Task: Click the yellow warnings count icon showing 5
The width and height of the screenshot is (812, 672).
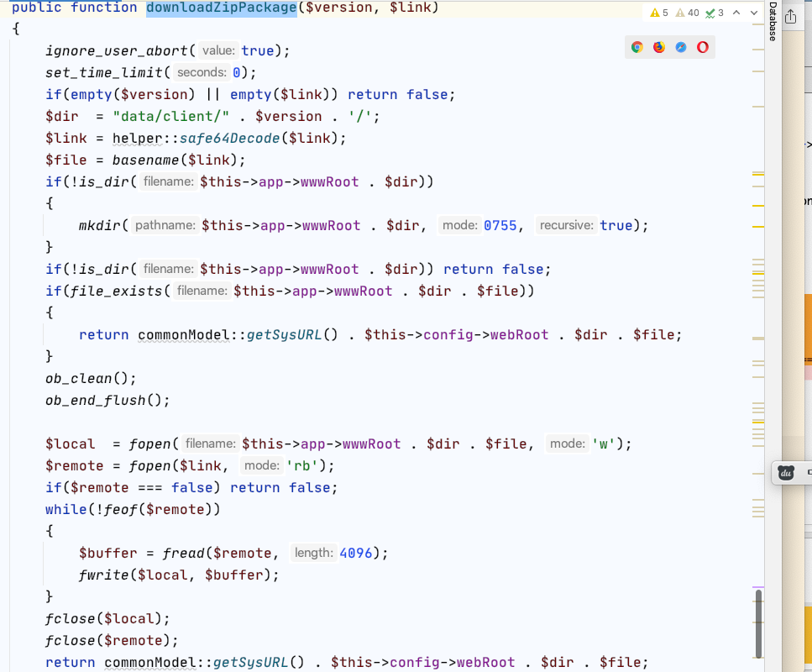Action: [x=659, y=13]
